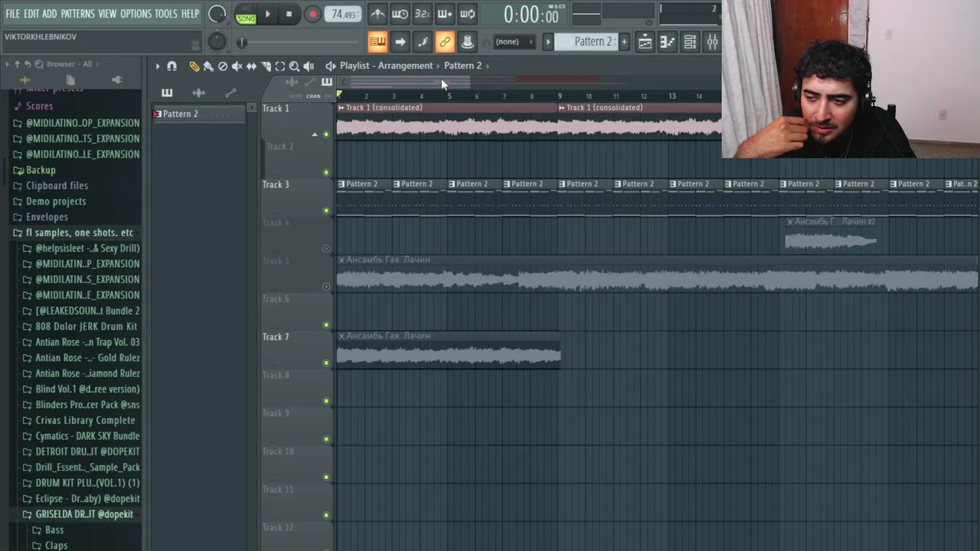Open the Playlist view icon
The image size is (980, 551).
coord(645,42)
